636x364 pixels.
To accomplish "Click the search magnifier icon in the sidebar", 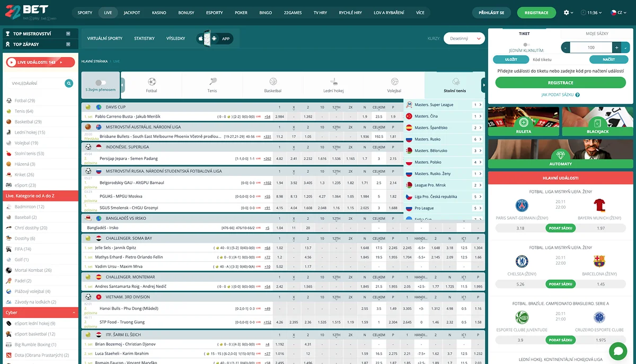I will pyautogui.click(x=69, y=83).
